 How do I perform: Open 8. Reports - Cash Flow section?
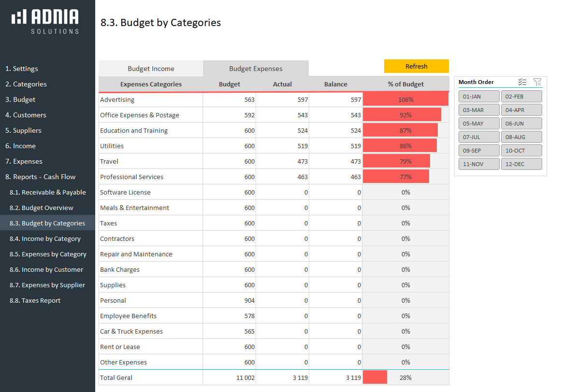pyautogui.click(x=41, y=177)
